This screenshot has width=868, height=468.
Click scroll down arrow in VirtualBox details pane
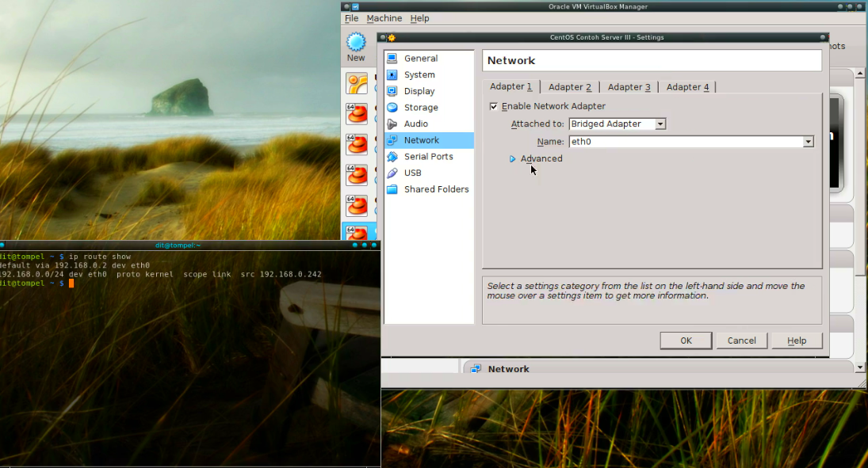point(860,367)
